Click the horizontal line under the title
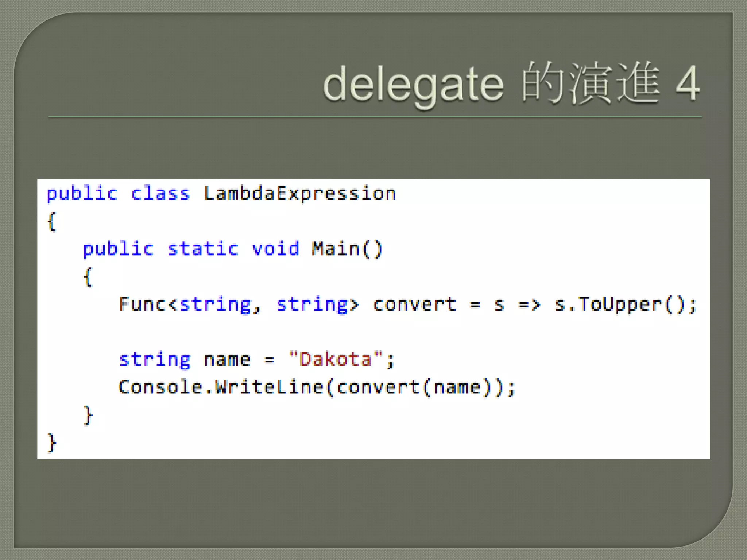Screen dimensions: 747x560 coord(375,117)
